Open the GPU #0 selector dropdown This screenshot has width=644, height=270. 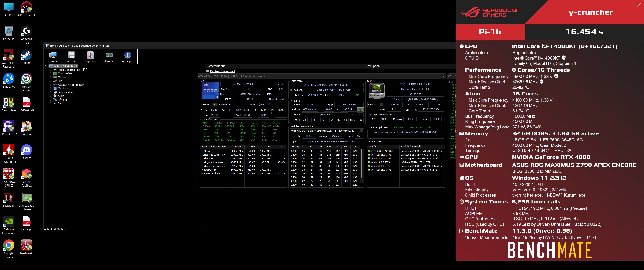point(382,104)
